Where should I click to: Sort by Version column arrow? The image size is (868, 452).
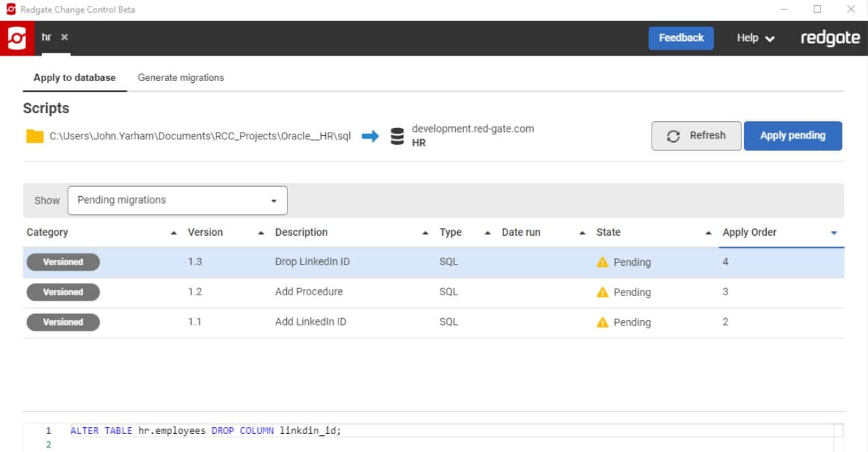pyautogui.click(x=261, y=233)
